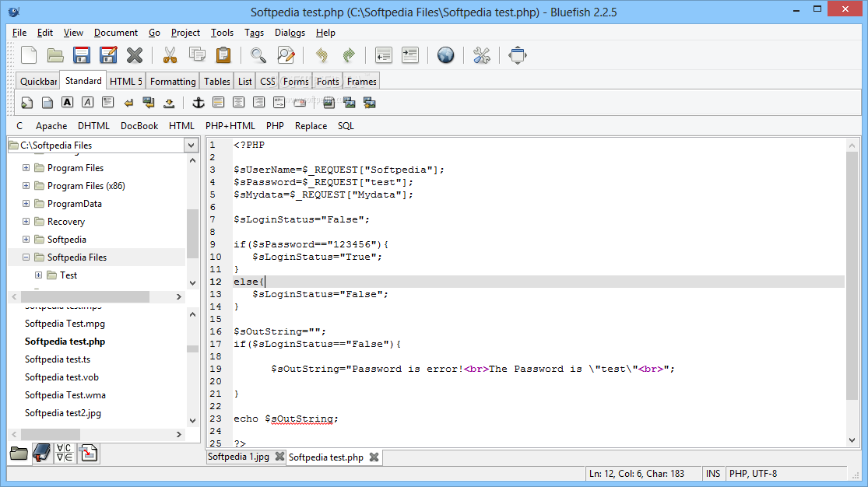The height and width of the screenshot is (487, 868).
Task: Expand the Recovery folder node
Action: click(x=26, y=222)
